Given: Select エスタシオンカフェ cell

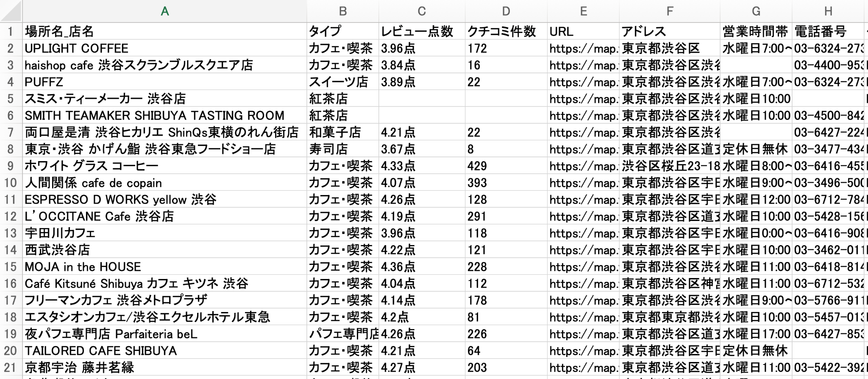Looking at the screenshot, I should [x=164, y=317].
